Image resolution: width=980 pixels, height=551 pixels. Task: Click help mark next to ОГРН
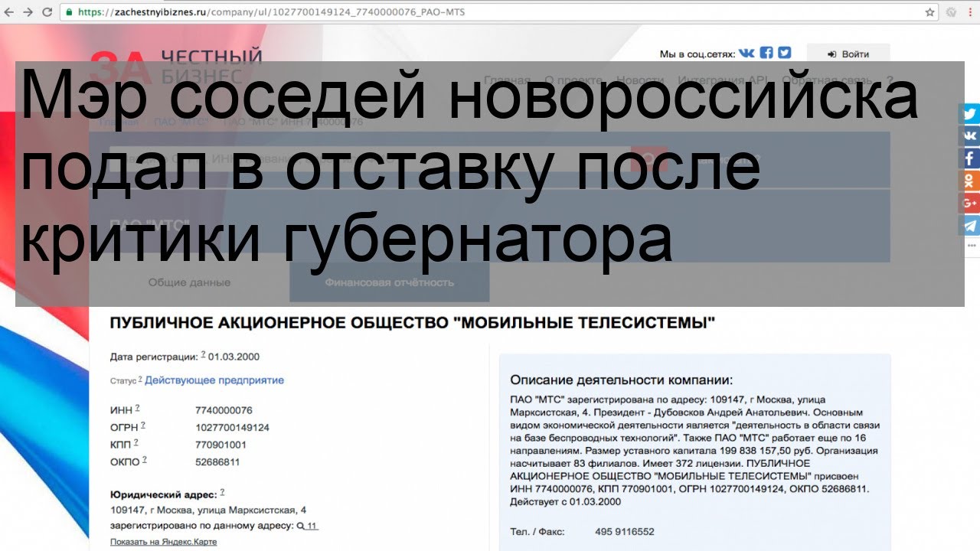pyautogui.click(x=143, y=425)
